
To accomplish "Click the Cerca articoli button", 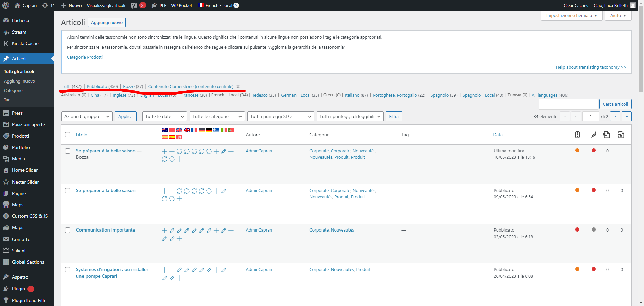I will pyautogui.click(x=615, y=104).
